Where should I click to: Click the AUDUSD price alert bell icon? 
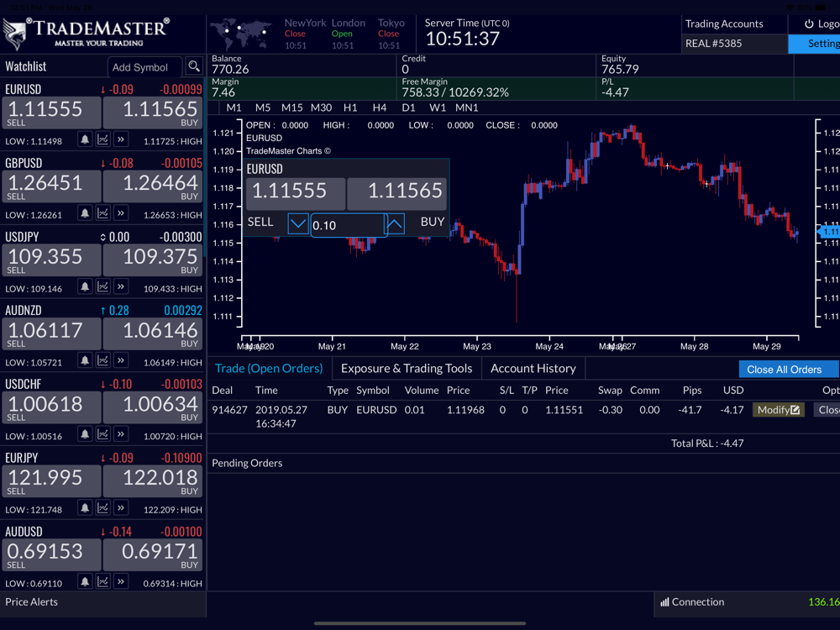[85, 582]
